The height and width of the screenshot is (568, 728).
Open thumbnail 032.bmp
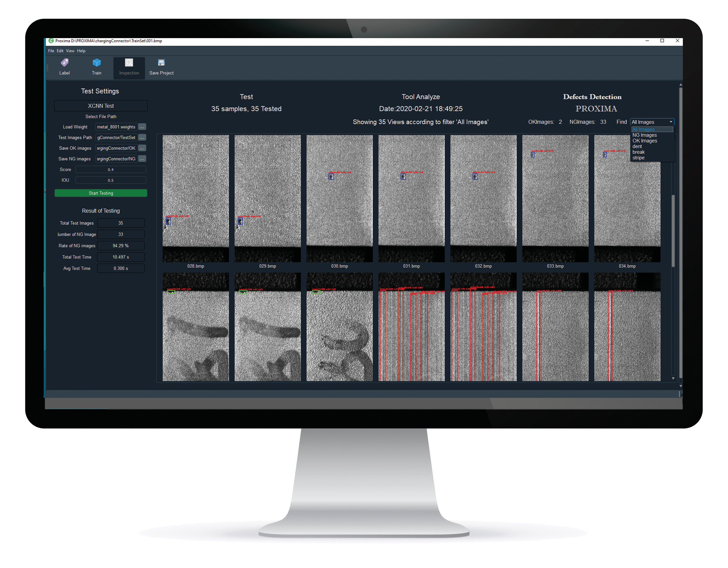point(483,198)
